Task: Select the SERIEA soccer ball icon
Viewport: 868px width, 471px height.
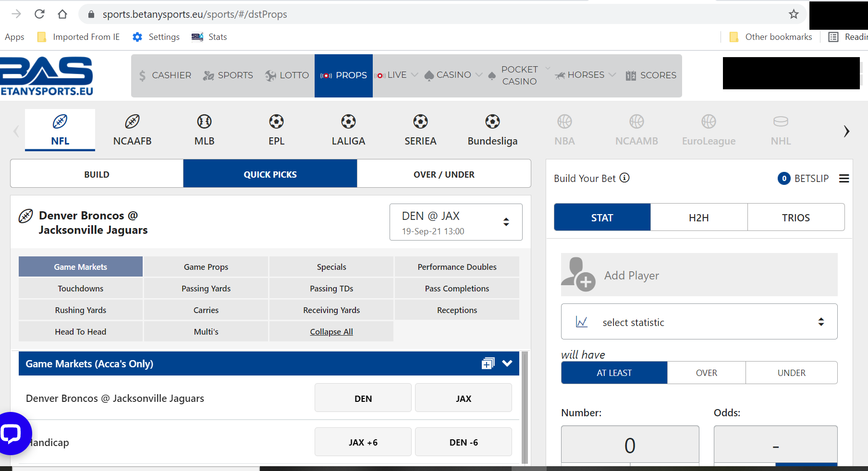Action: [420, 121]
